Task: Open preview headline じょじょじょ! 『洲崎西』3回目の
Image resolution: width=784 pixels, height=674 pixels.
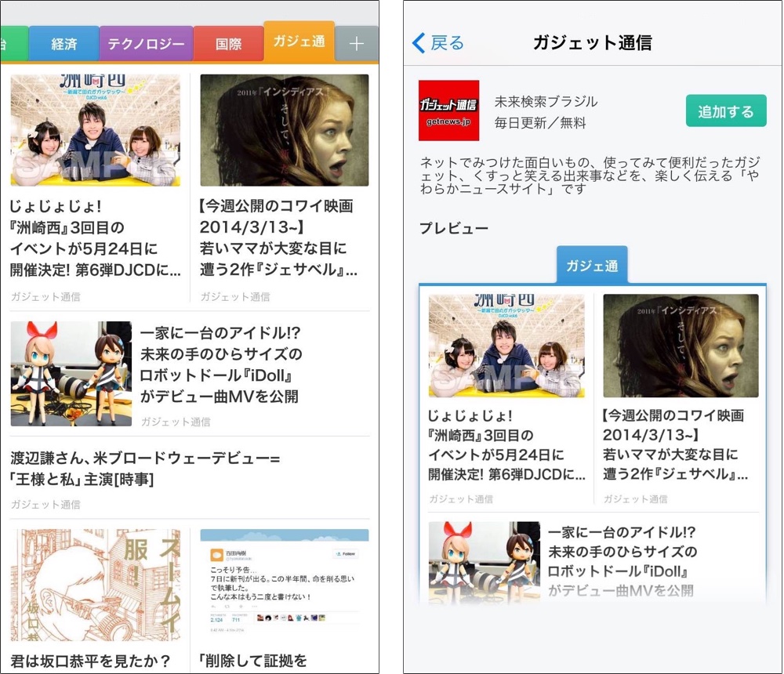Action: tap(506, 444)
